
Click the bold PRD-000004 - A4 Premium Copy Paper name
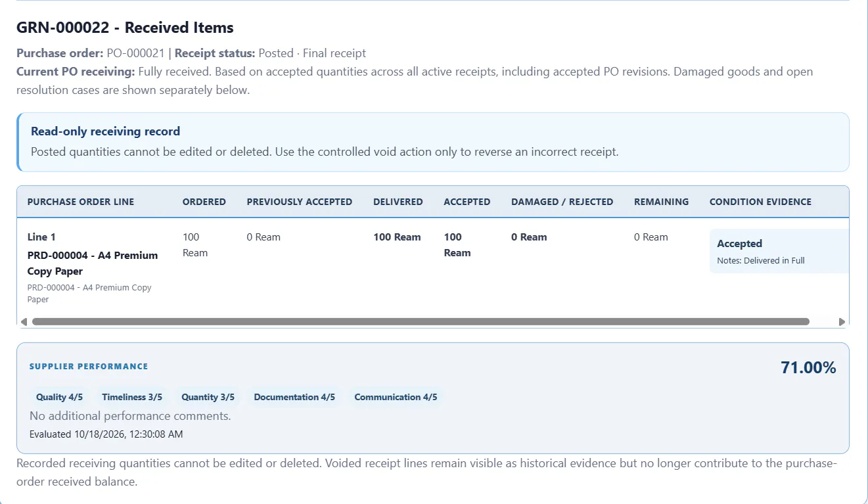click(x=93, y=263)
